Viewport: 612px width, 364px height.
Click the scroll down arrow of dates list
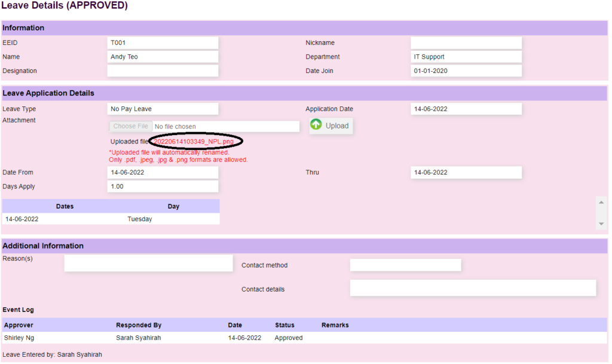point(601,224)
